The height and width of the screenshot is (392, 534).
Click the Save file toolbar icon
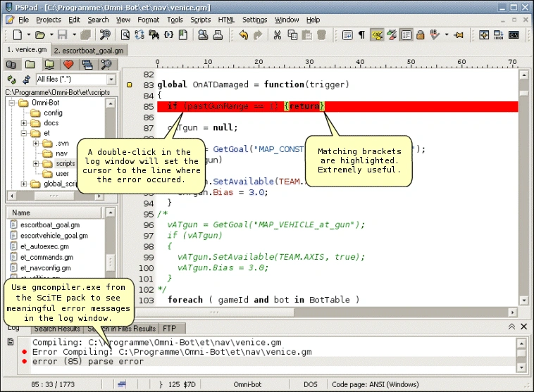(x=62, y=34)
